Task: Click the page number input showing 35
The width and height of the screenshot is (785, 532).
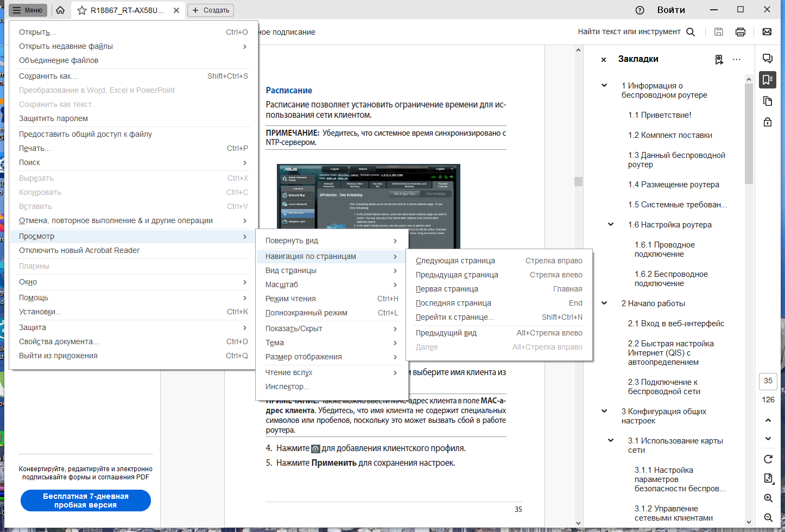Action: (x=768, y=381)
